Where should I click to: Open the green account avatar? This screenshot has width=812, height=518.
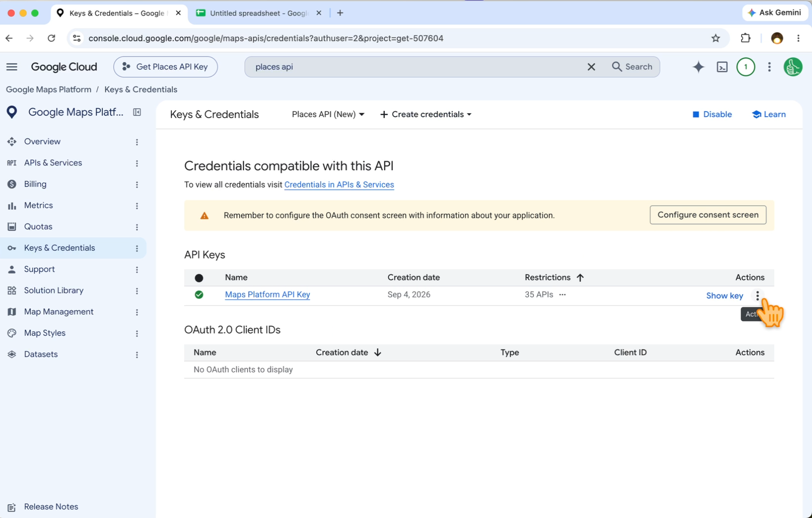(793, 67)
